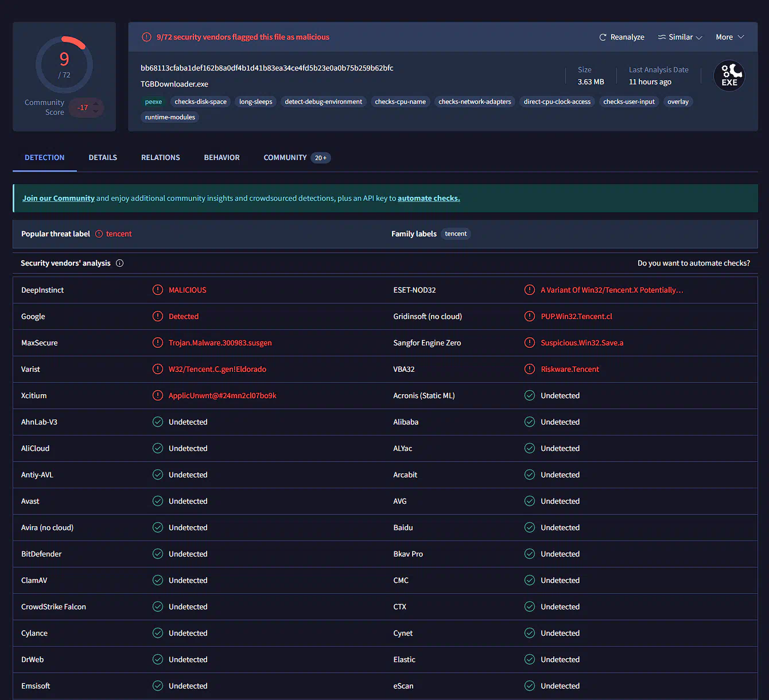Click the Trojan.Malware.300983.susgen result

tap(220, 343)
